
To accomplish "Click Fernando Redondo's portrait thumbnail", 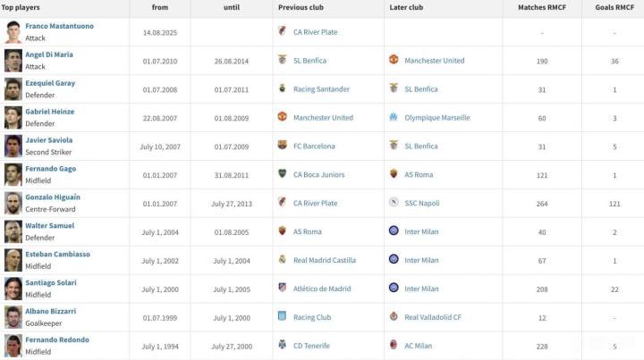I will click(13, 346).
